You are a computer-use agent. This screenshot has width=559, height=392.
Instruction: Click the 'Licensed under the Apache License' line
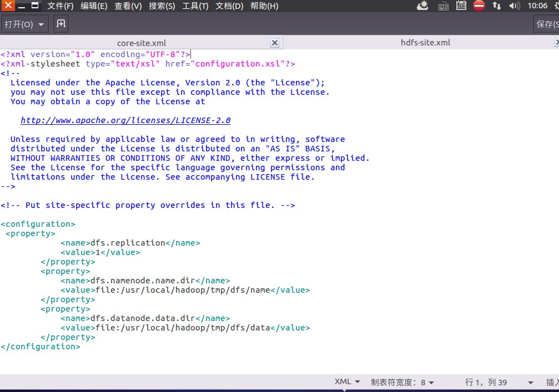168,83
